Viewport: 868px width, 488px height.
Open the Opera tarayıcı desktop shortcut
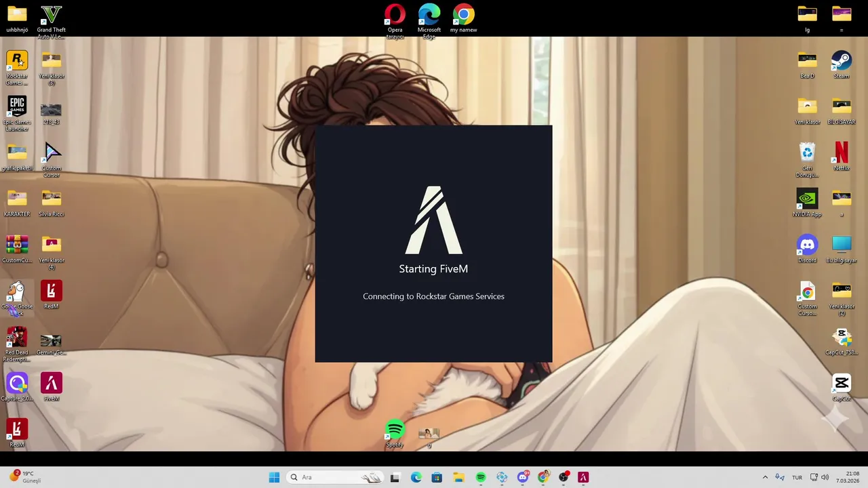[x=395, y=22]
